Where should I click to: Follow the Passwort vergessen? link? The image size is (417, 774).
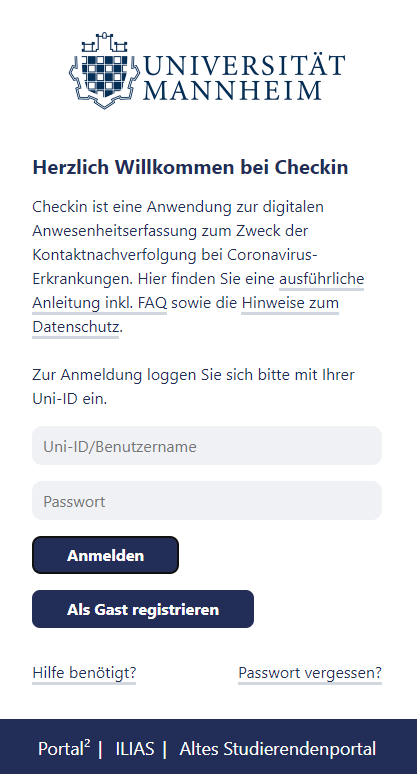pos(310,673)
